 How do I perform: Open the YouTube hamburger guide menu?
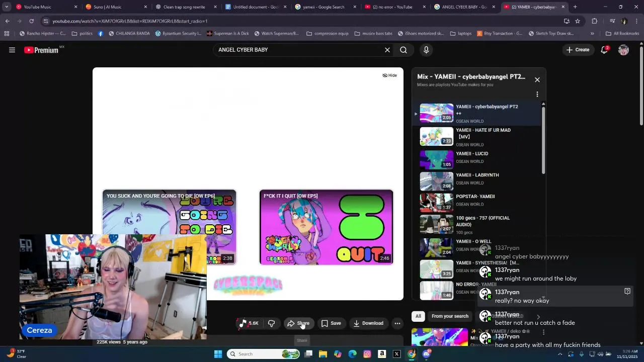(12, 50)
